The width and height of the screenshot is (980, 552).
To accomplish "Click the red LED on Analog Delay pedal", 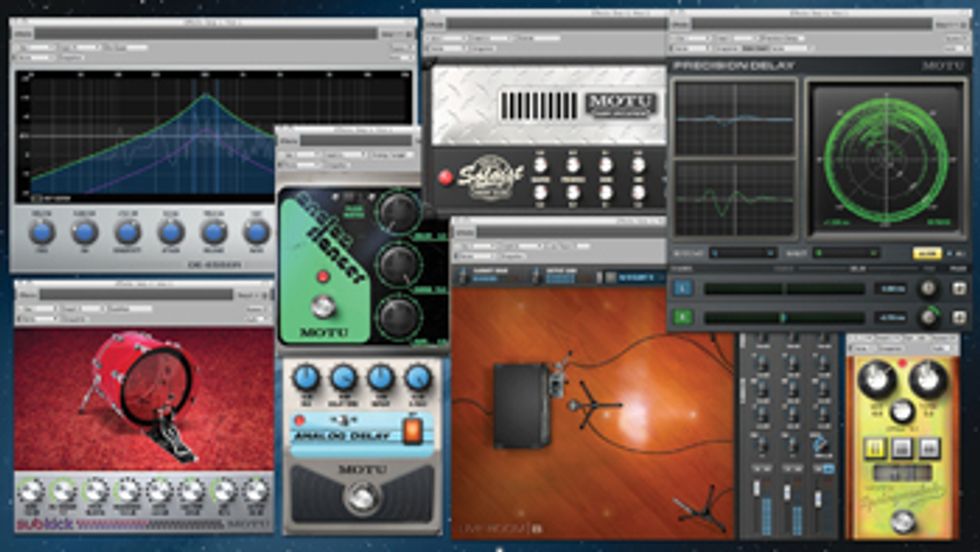I will pyautogui.click(x=299, y=421).
